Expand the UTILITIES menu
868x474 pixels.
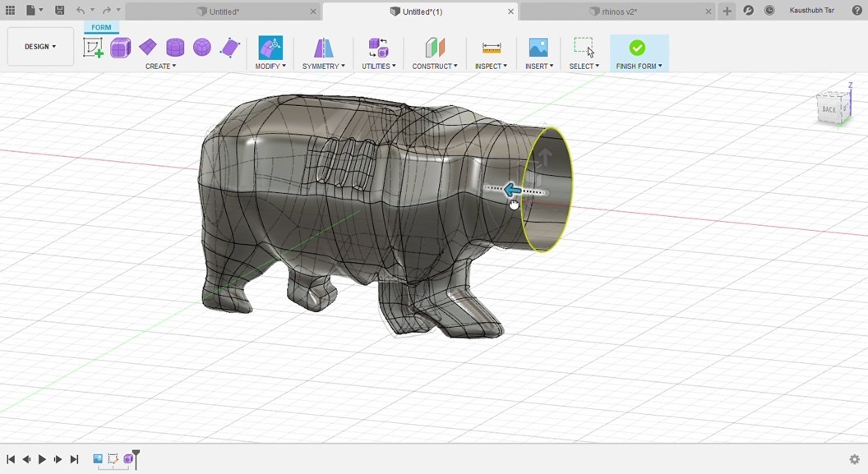[379, 67]
